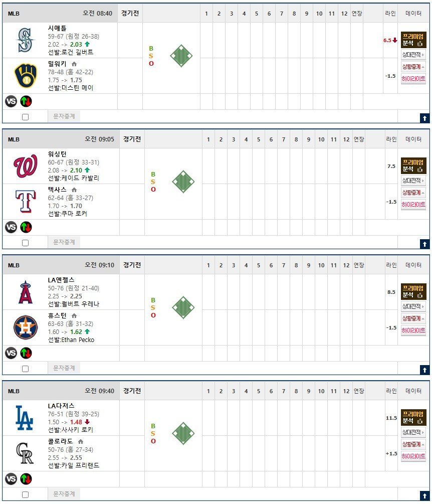Click the LA Dodgers team logo
Viewport: 432px width, 504px height.
coord(25,418)
